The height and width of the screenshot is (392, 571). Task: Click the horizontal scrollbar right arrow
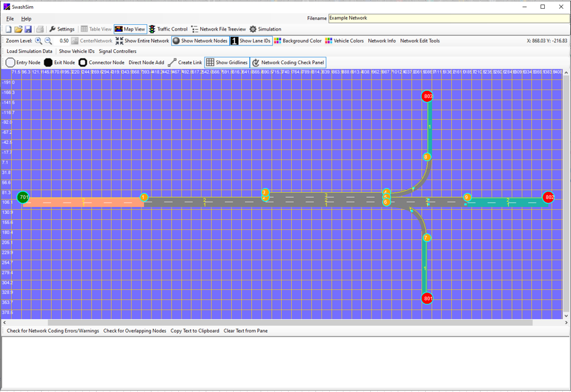(x=566, y=322)
